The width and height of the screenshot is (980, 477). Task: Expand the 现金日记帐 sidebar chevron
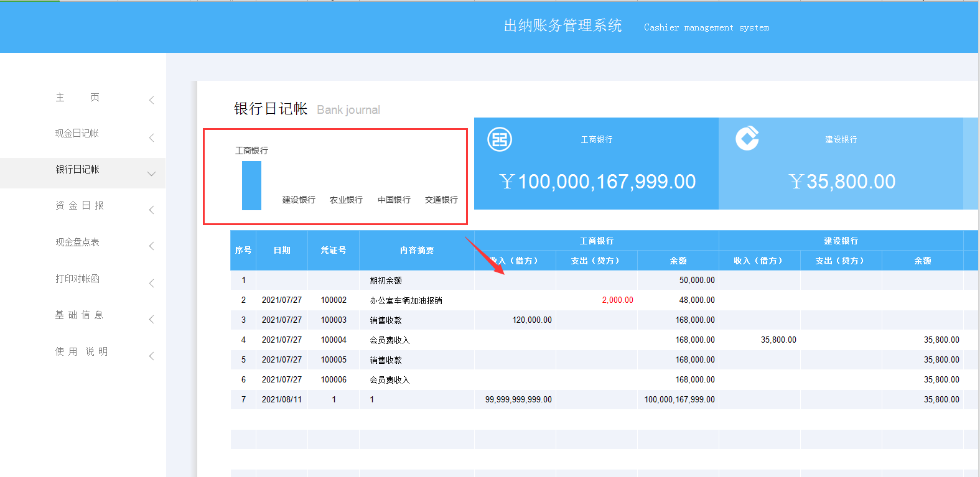tap(151, 138)
